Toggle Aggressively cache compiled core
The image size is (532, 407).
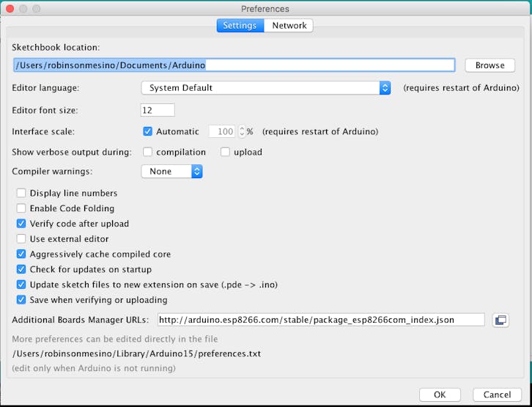coord(21,254)
